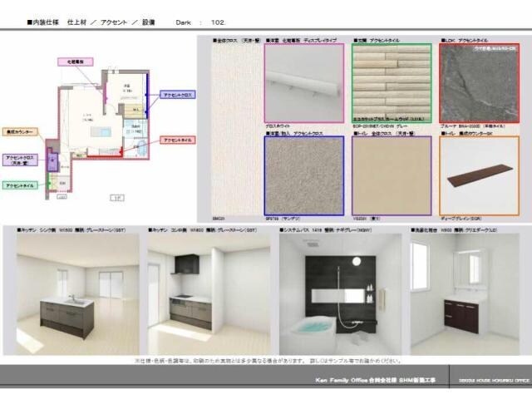Screen dimensions: 532x399
Task: Open the brown laminated counter sample image
Action: click(x=478, y=175)
